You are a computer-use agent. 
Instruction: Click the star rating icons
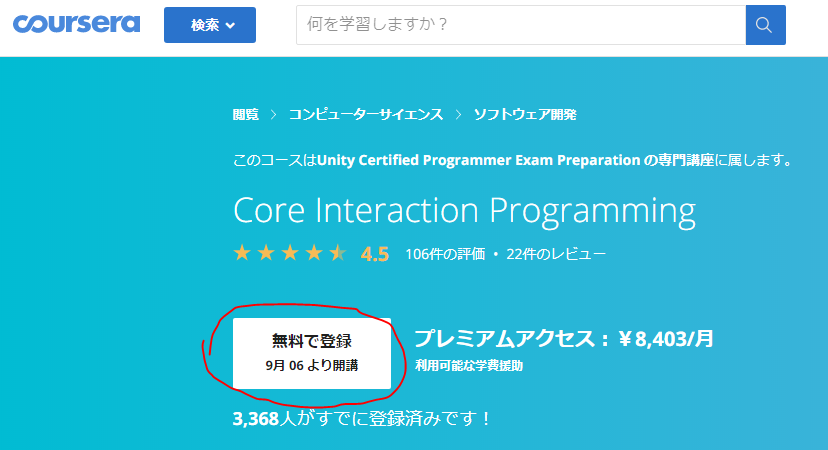coord(290,253)
